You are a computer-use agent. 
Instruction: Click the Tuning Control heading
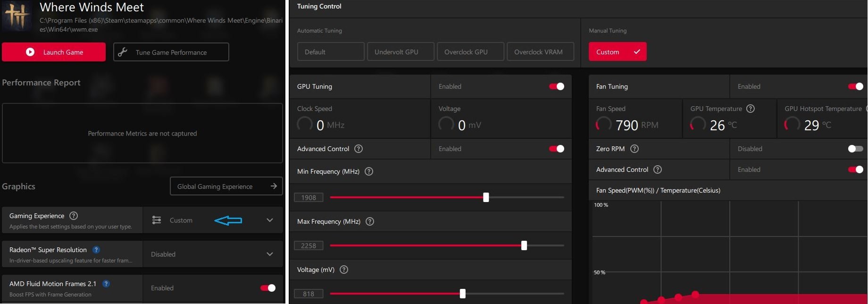point(319,6)
